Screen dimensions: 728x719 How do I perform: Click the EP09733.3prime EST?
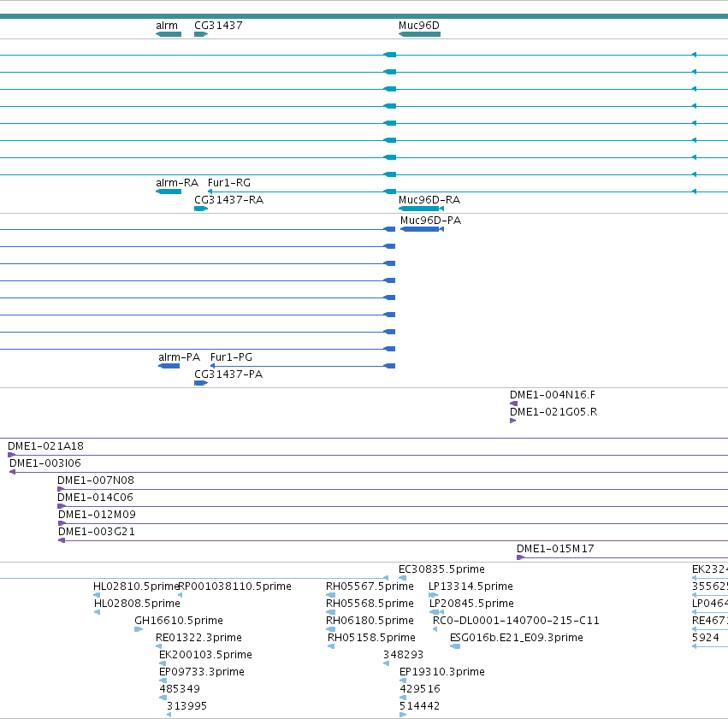163,681
